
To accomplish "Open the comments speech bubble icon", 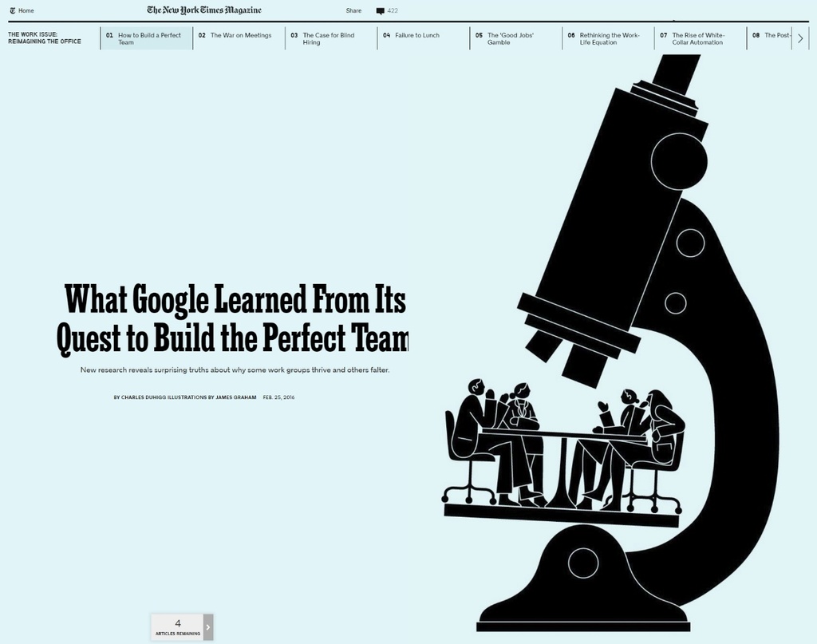I will [381, 11].
